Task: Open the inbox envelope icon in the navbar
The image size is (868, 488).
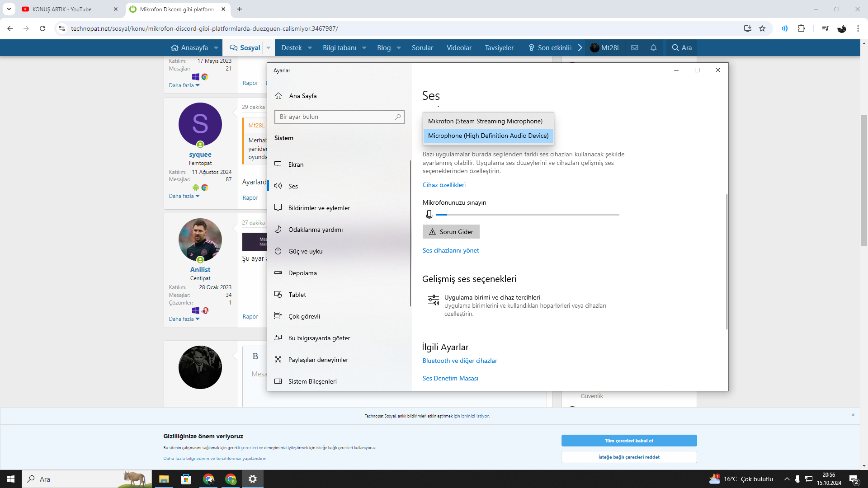Action: [635, 48]
